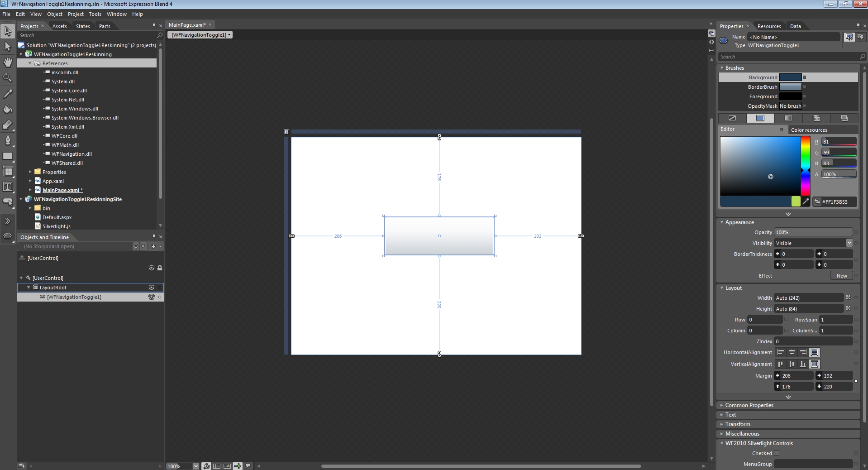This screenshot has width=868, height=470.
Task: Toggle visibility eye for LayoutRoot
Action: (x=152, y=288)
